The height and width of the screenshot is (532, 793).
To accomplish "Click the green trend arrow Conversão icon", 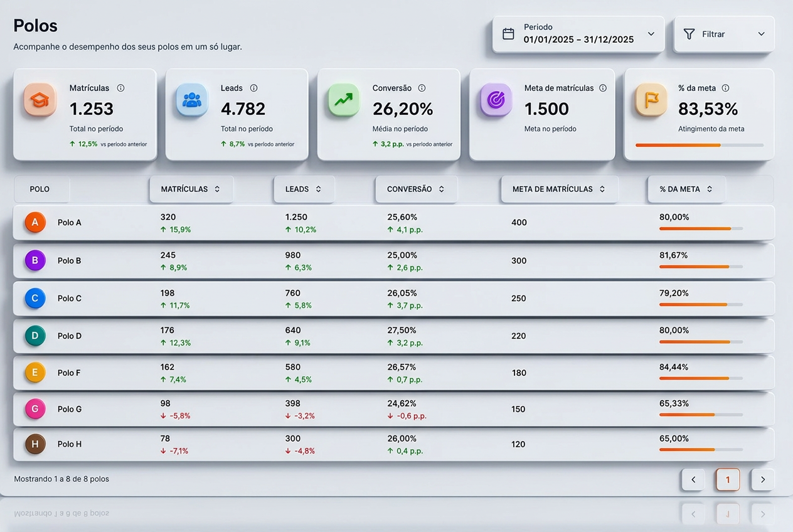I will pyautogui.click(x=343, y=100).
